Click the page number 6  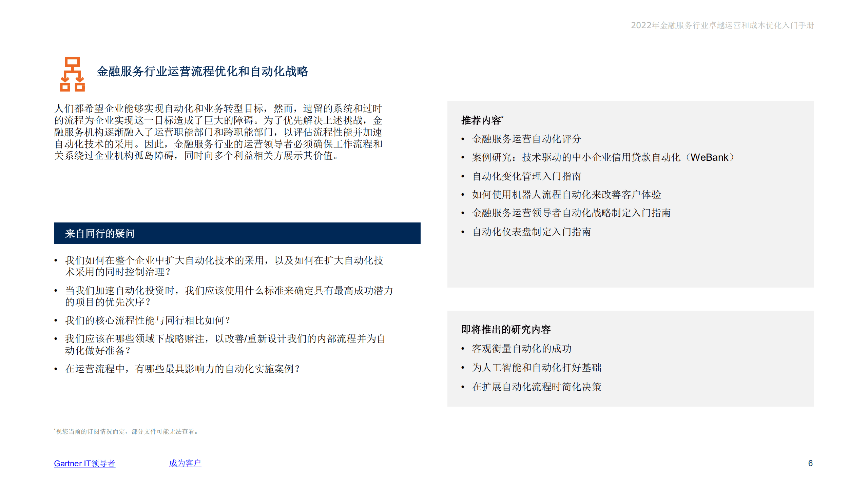pos(810,462)
